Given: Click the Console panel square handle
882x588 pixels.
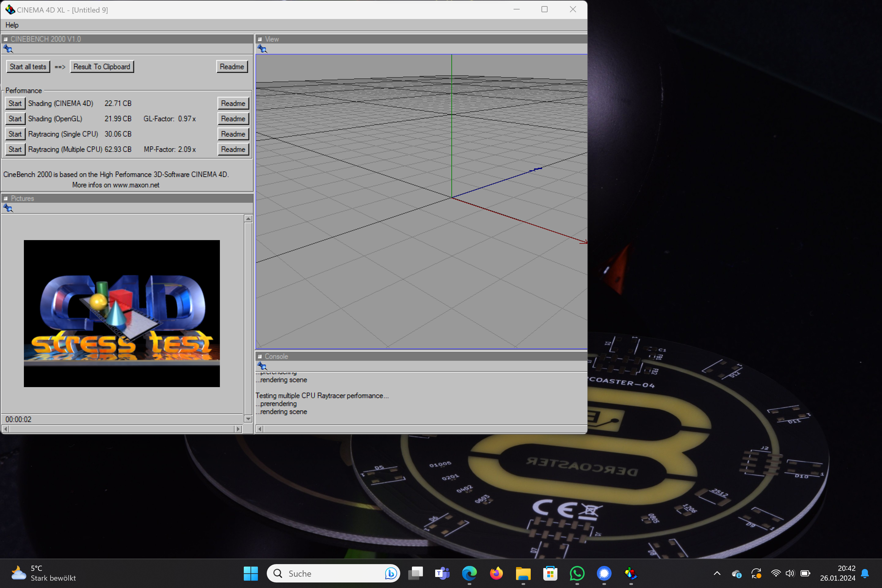Looking at the screenshot, I should [259, 356].
